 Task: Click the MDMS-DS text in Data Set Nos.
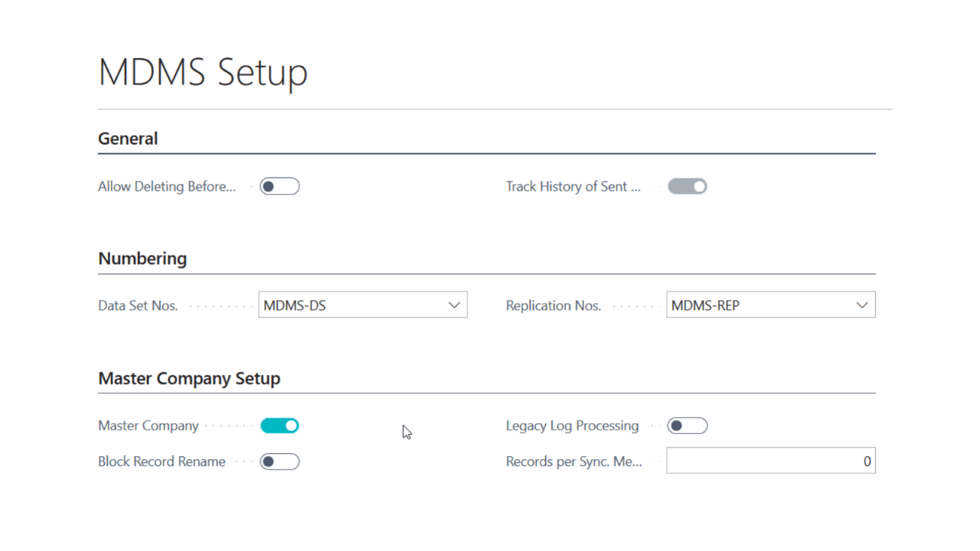coord(295,305)
